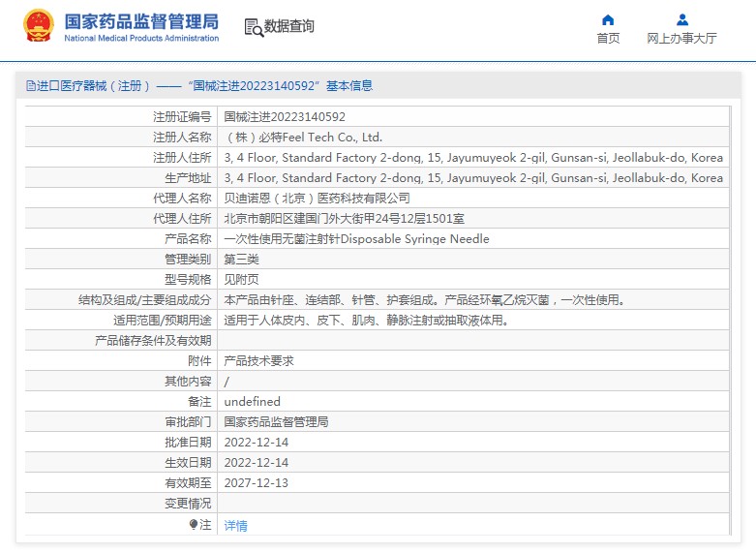The width and height of the screenshot is (756, 553).
Task: Click the 产品储存条件及有效期 row label
Action: 153,341
